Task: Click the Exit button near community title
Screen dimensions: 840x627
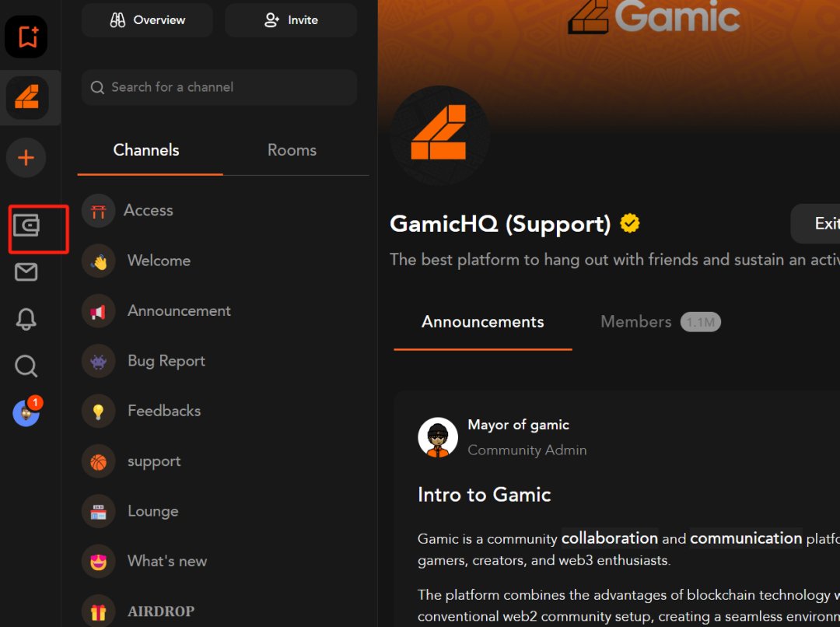Action: pos(815,223)
